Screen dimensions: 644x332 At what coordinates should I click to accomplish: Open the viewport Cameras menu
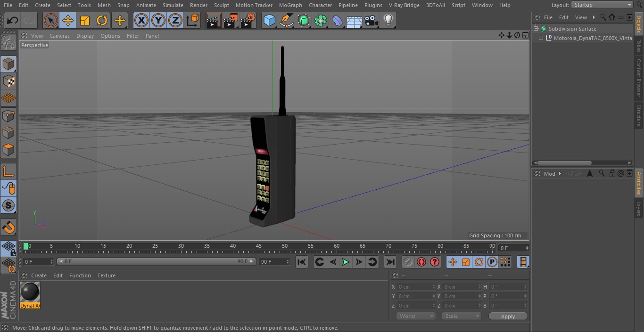coord(59,36)
